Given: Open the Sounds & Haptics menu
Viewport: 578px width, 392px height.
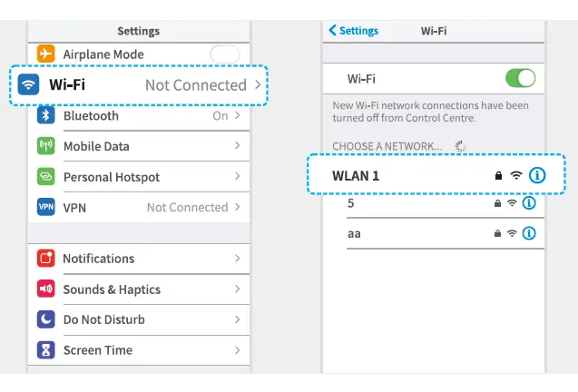Looking at the screenshot, I should point(112,289).
